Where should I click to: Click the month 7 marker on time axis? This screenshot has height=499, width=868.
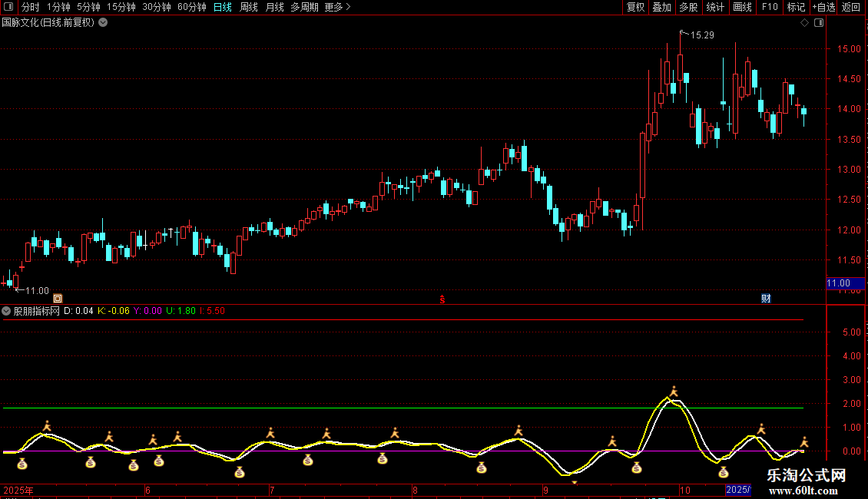click(272, 490)
